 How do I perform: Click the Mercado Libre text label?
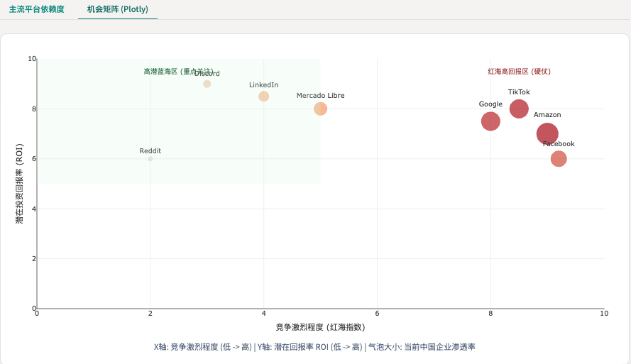coord(320,96)
